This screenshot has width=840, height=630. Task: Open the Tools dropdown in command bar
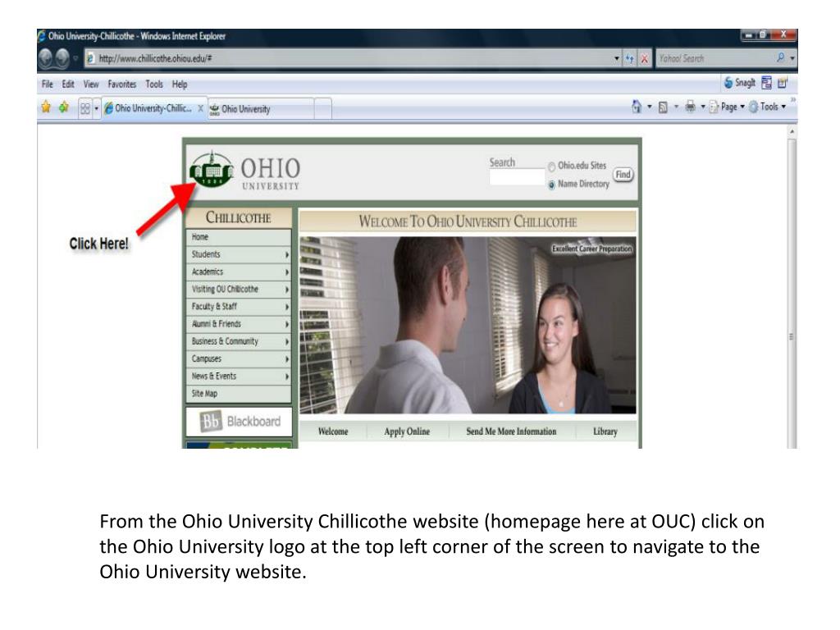click(768, 107)
